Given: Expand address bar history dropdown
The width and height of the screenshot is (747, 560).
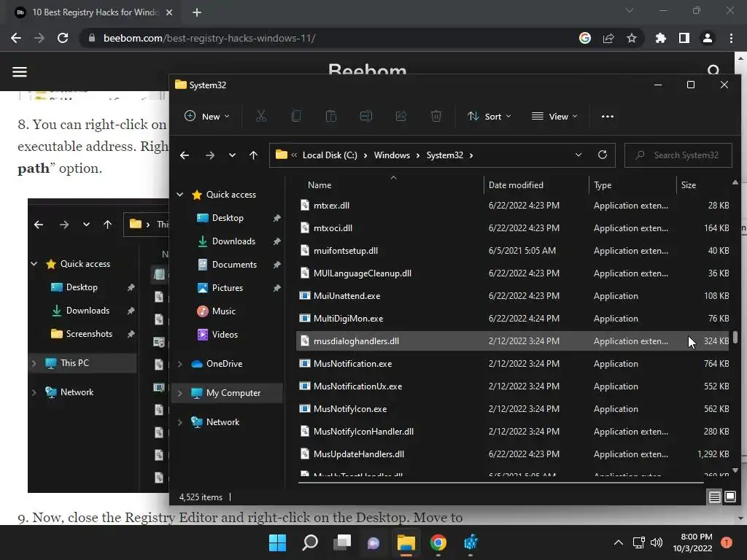Looking at the screenshot, I should click(x=578, y=155).
